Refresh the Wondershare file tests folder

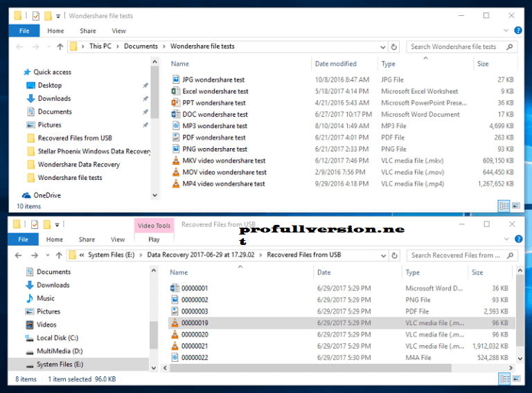point(394,47)
